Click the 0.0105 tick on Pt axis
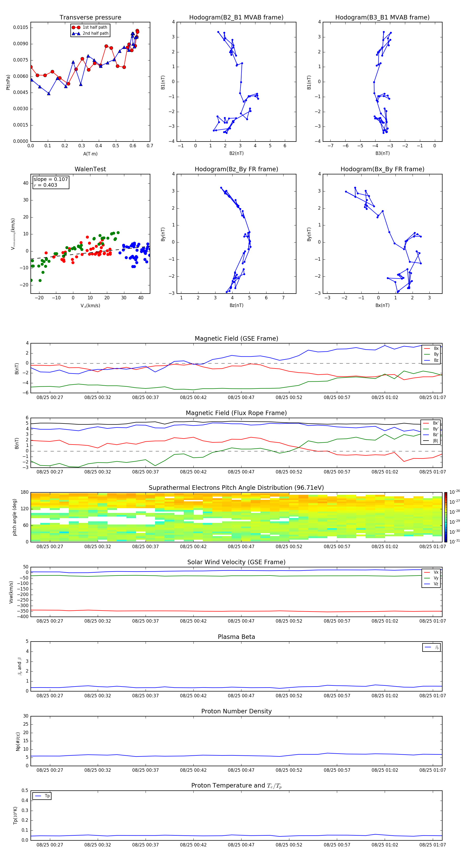This screenshot has width=473, height=868. pyautogui.click(x=20, y=27)
